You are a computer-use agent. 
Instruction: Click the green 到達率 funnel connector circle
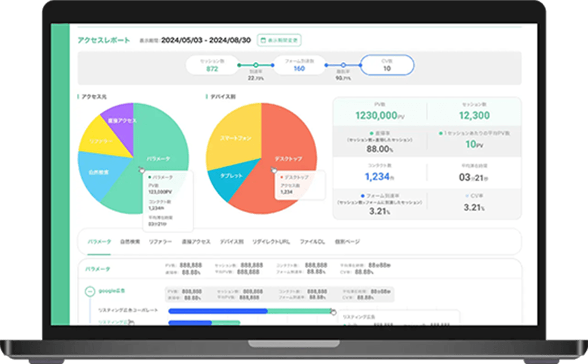point(255,65)
